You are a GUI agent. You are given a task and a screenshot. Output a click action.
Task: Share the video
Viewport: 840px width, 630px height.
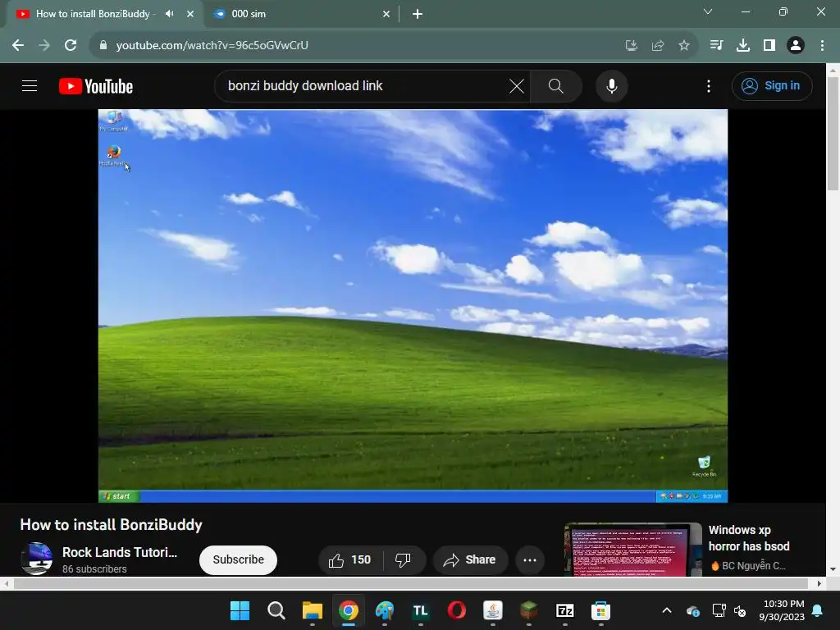click(x=470, y=559)
